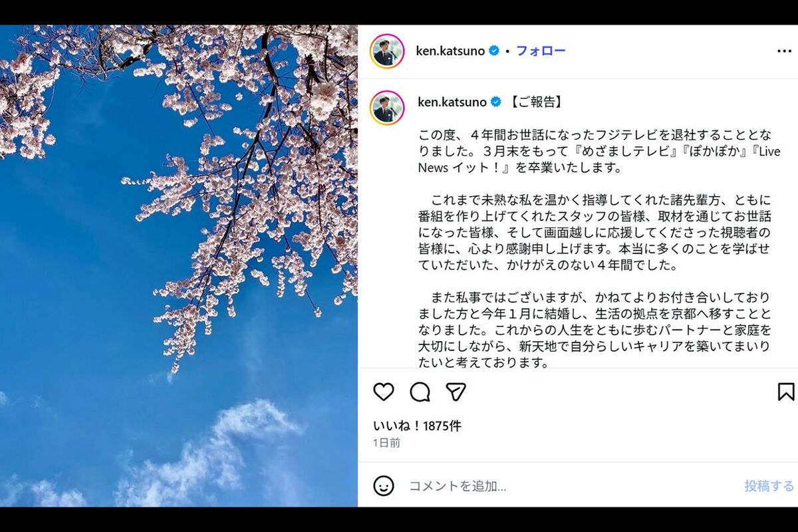The image size is (798, 532).
Task: Click the フォロー follow button
Action: 541,51
